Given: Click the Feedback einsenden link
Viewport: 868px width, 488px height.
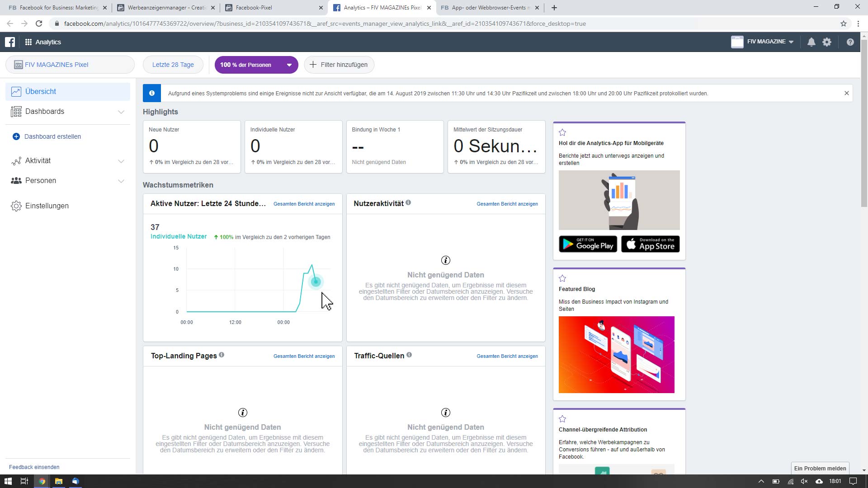Looking at the screenshot, I should (x=34, y=467).
